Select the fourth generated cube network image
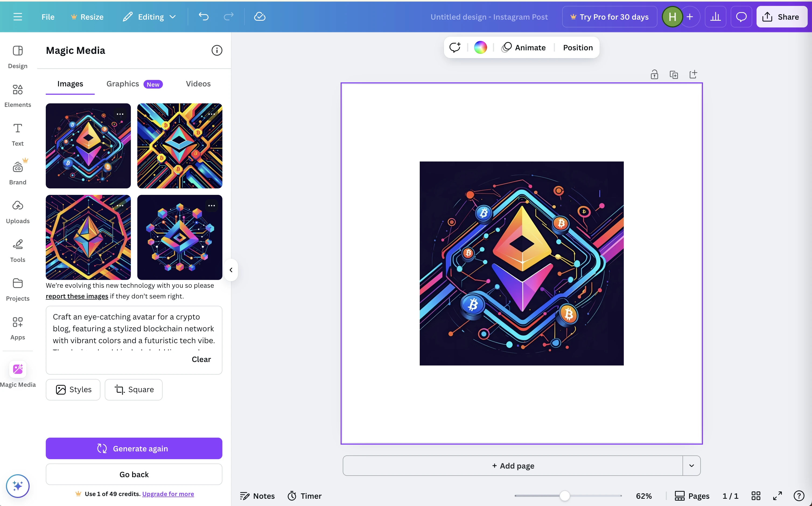Screen dimensions: 812x506 click(180, 237)
